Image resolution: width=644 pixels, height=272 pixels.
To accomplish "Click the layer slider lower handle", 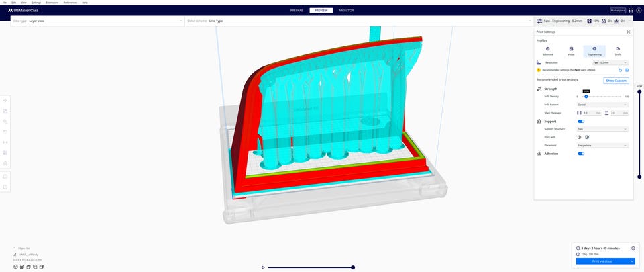I will 639,177.
